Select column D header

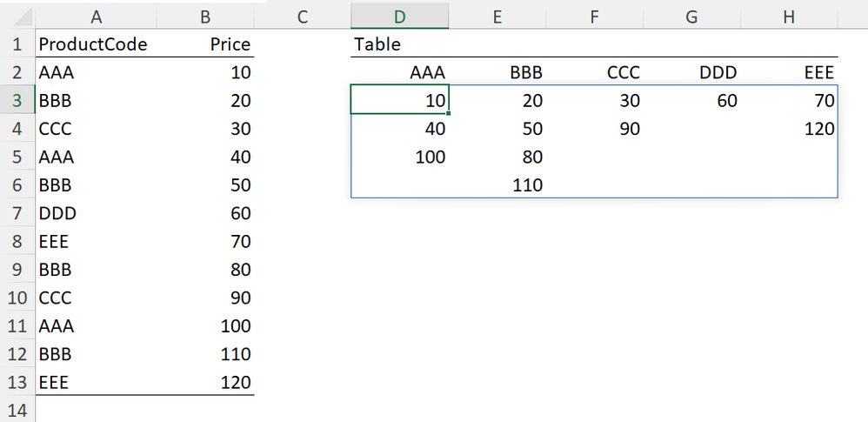(x=399, y=16)
